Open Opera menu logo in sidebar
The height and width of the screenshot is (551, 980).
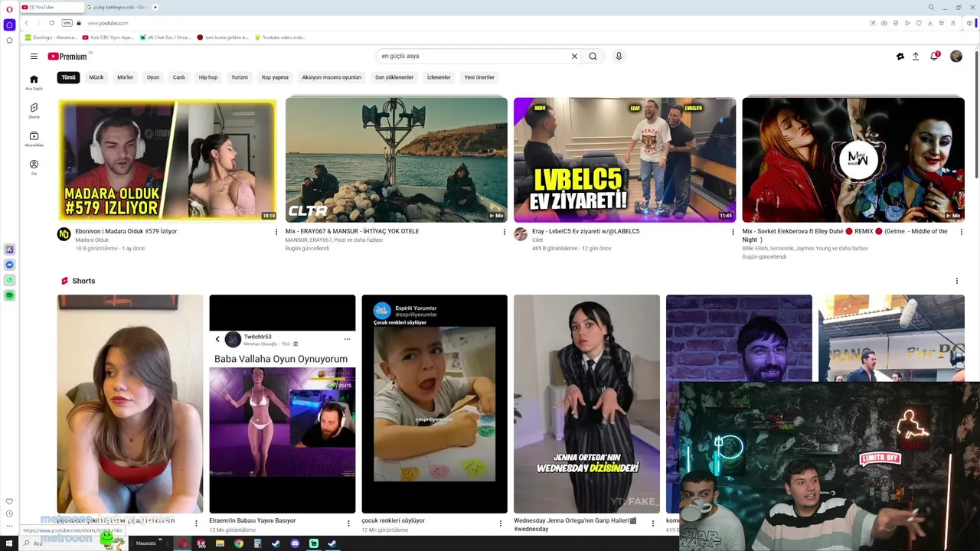click(x=9, y=9)
